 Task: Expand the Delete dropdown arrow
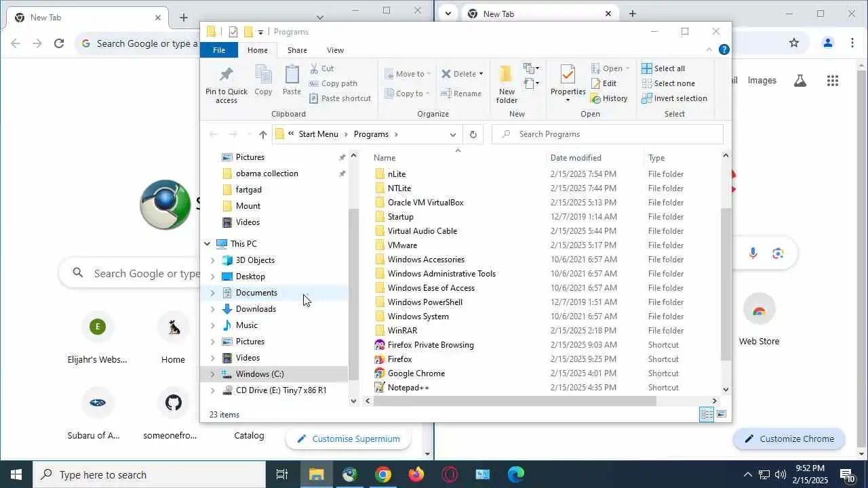(481, 74)
